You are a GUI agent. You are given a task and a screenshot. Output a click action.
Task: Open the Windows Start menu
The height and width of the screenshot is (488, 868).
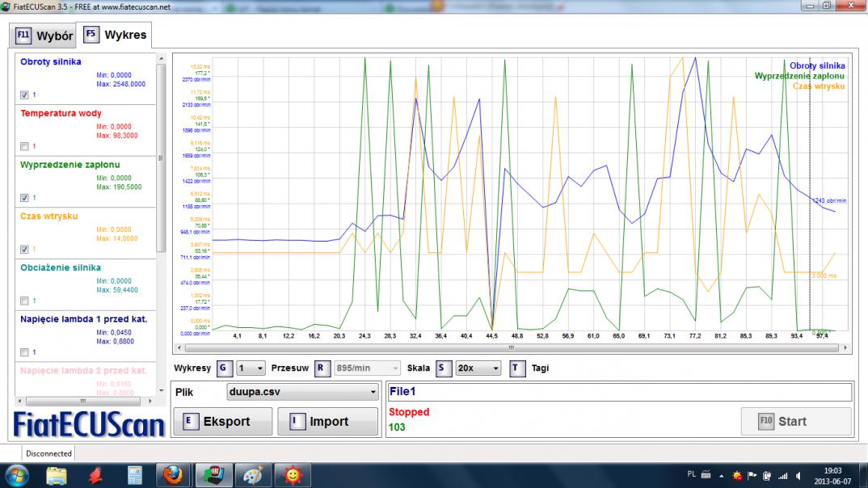pos(16,475)
